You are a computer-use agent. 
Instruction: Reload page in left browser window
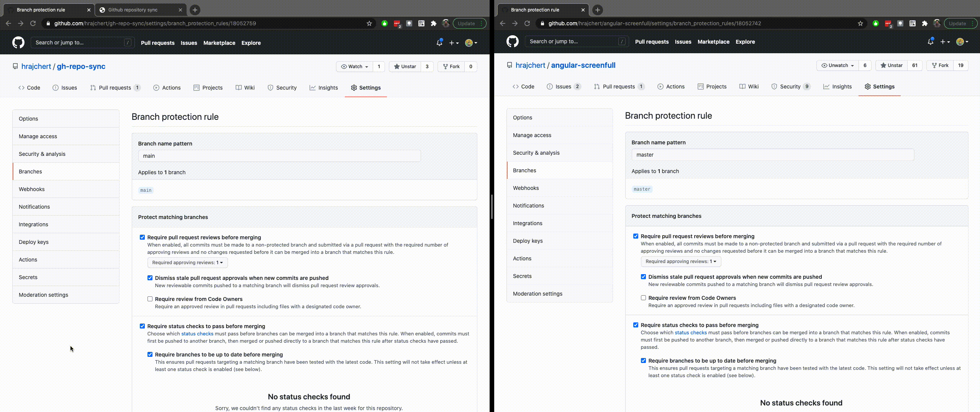point(33,23)
